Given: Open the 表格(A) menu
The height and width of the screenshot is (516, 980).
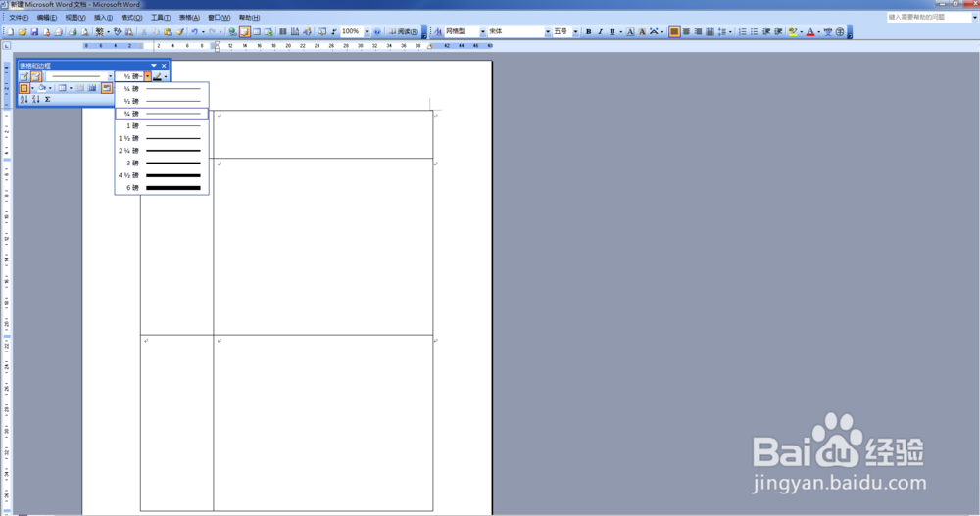Looking at the screenshot, I should point(189,18).
